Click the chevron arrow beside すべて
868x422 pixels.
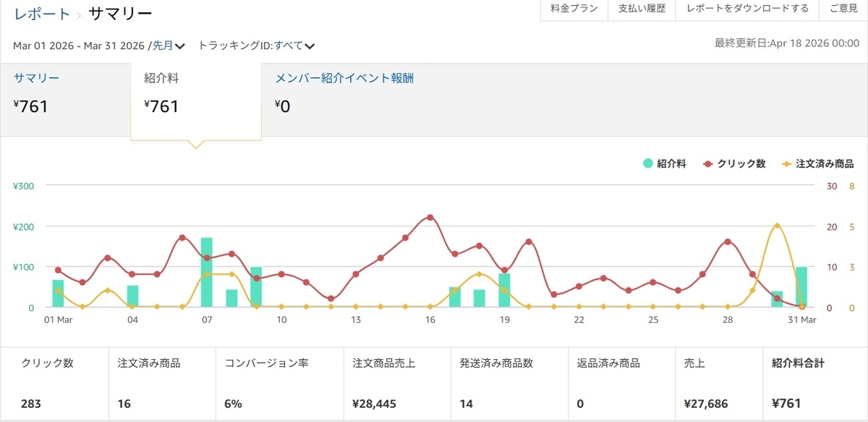pyautogui.click(x=310, y=46)
